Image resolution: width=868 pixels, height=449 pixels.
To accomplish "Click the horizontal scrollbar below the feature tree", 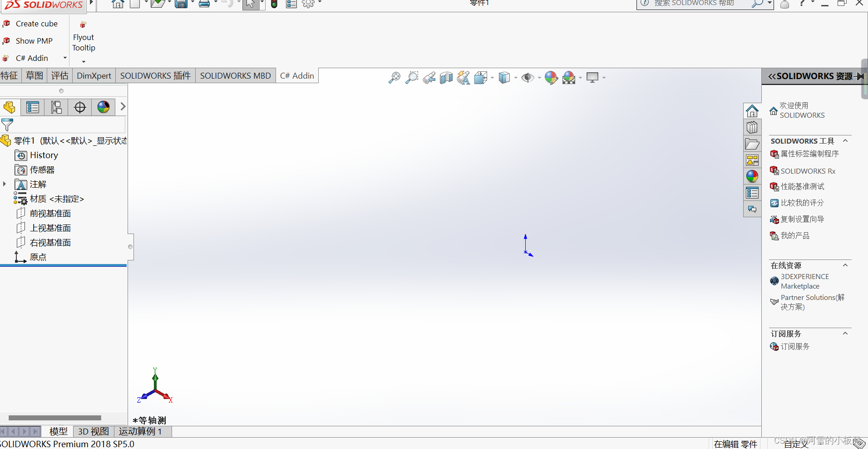I will [54, 418].
